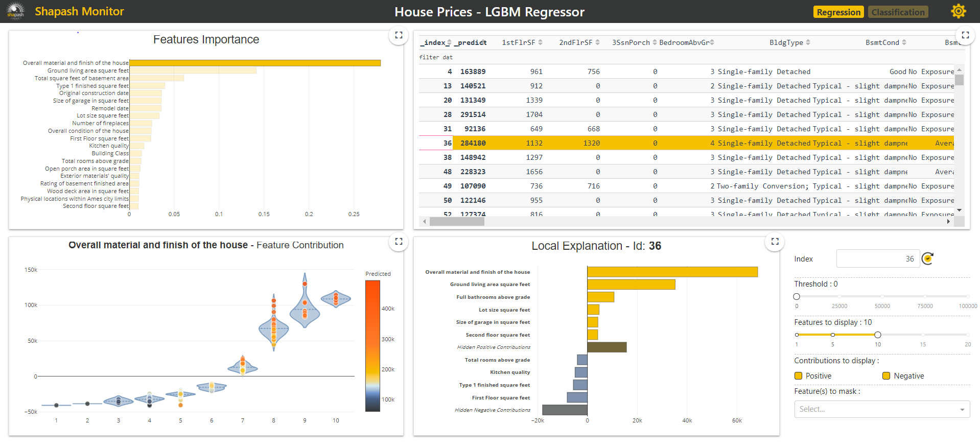Enable the Positive contributions checkbox
980x448 pixels.
tap(798, 376)
